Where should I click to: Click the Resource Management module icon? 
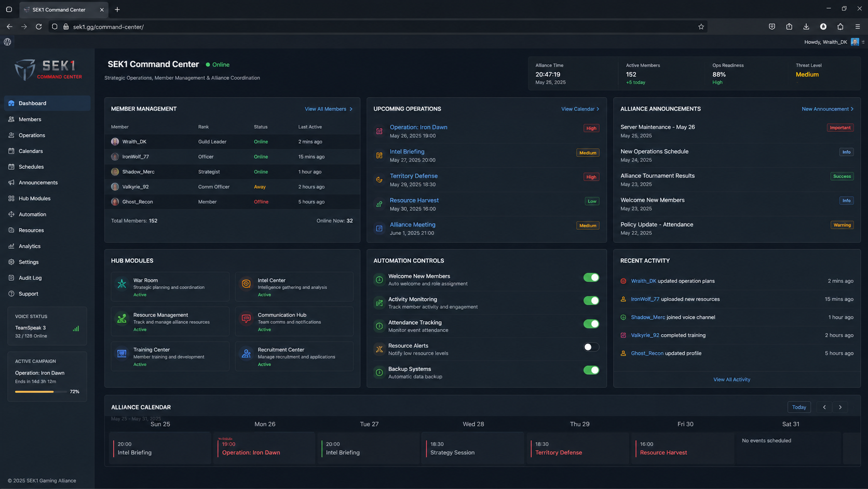click(x=122, y=319)
